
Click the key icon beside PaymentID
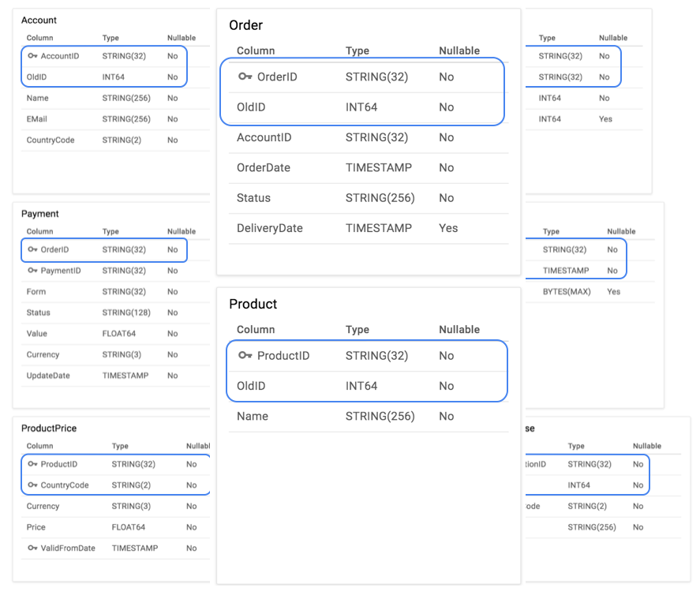32,271
